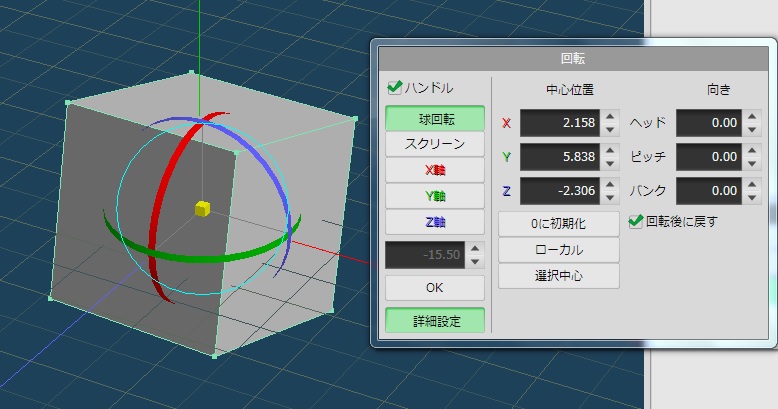Click the ヘッド angle field
The height and width of the screenshot is (409, 778).
click(709, 123)
